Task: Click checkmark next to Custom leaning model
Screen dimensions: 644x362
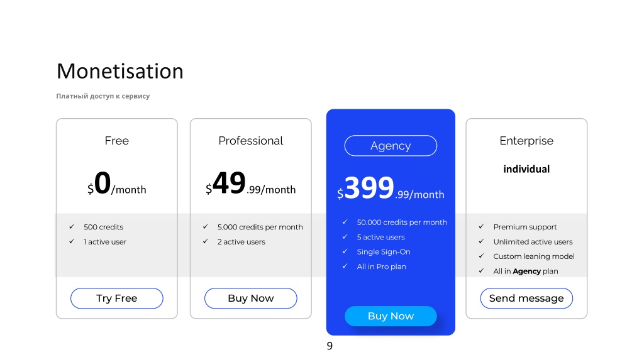Action: click(481, 256)
